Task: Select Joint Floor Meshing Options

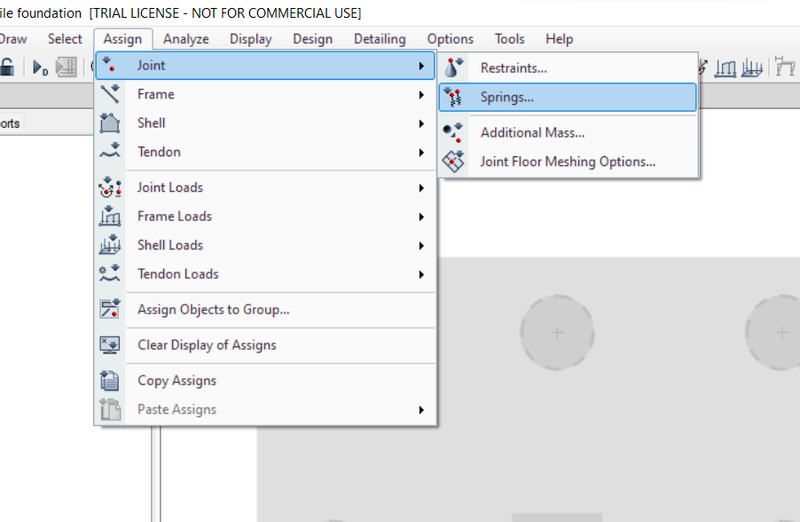Action: pyautogui.click(x=568, y=162)
